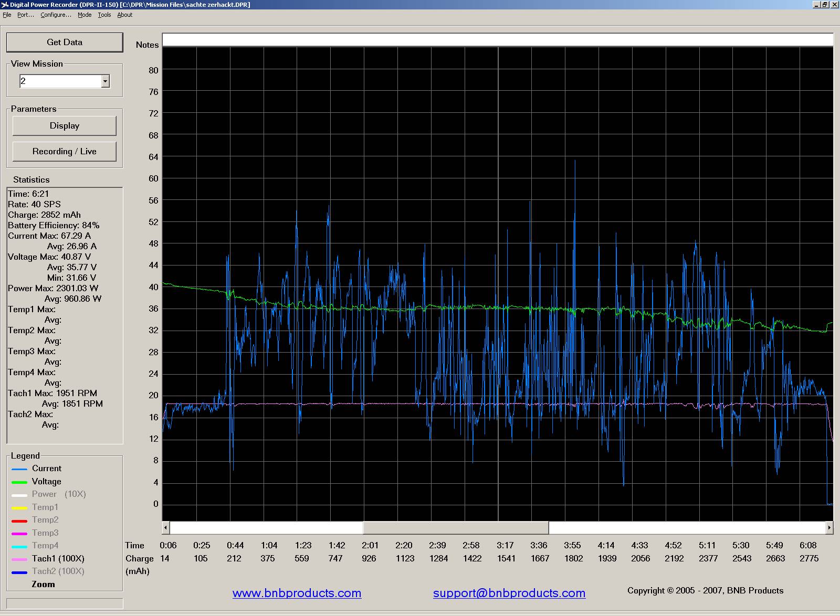Click the support@bnbproducts.com email link
The image size is (840, 616).
pyautogui.click(x=509, y=593)
